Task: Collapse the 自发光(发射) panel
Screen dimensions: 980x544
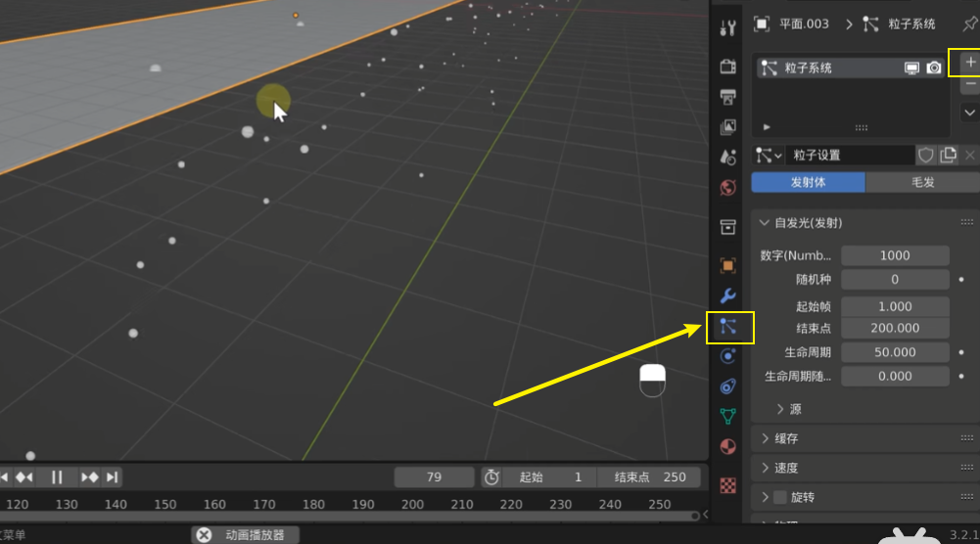Action: coord(764,223)
